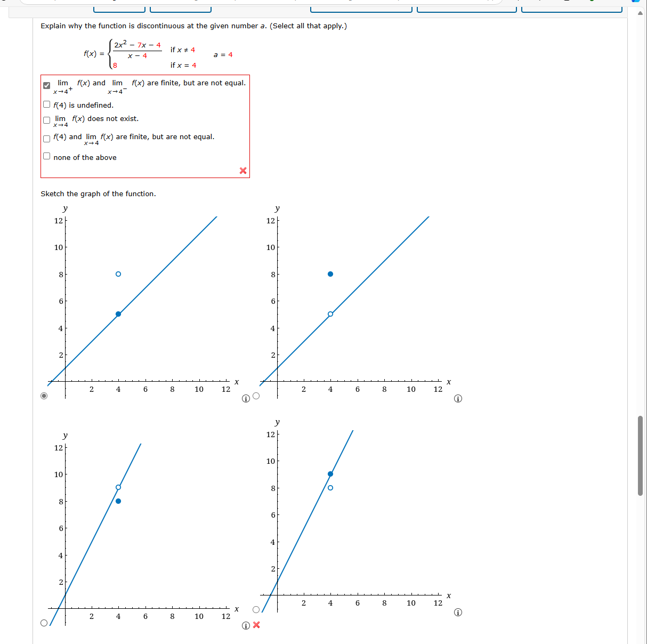
Task: Select the radio button for the bottom-left graph
Action: (x=44, y=622)
